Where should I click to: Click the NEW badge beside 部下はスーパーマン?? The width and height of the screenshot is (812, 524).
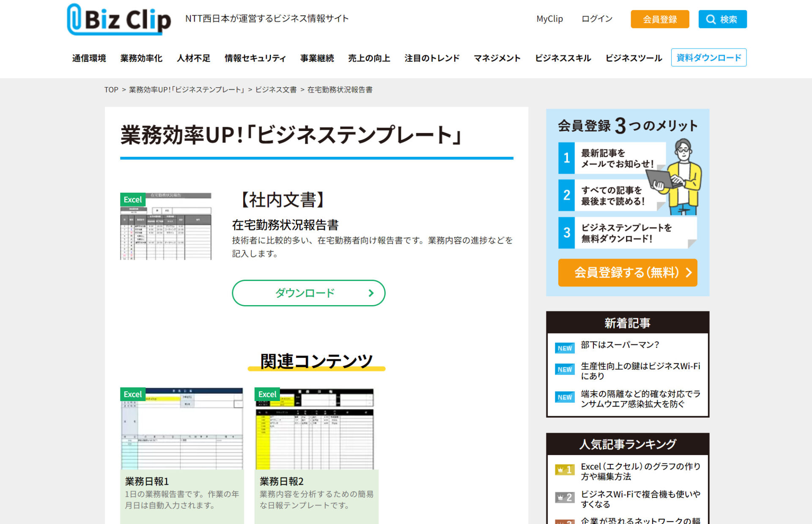pos(564,348)
